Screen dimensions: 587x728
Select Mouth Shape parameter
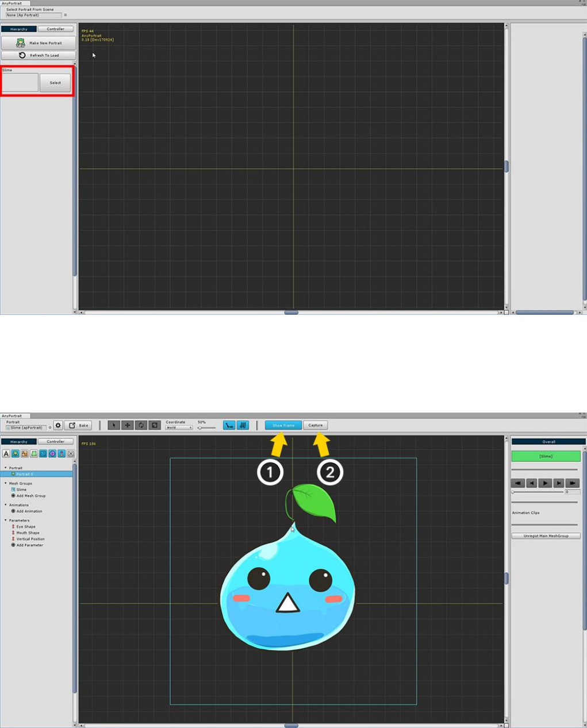point(26,533)
